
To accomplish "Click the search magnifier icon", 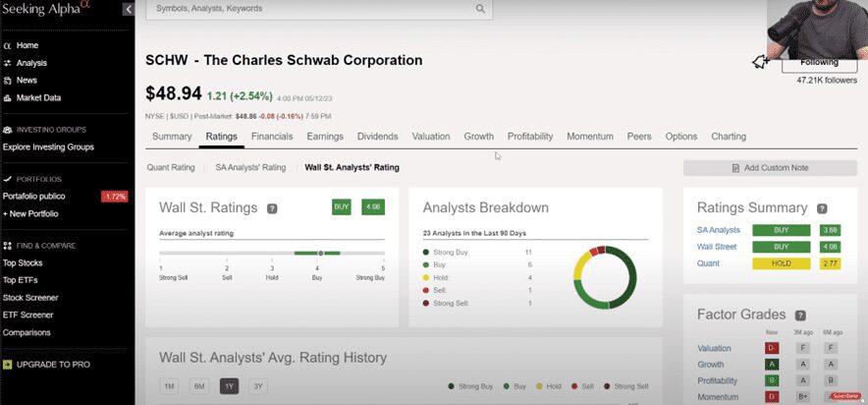I will pyautogui.click(x=480, y=9).
